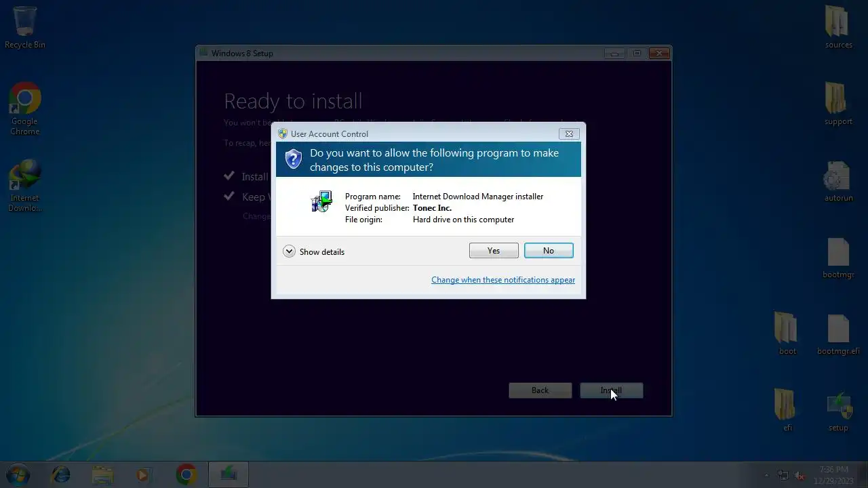The width and height of the screenshot is (868, 488).
Task: Open the Windows Start menu
Action: tap(18, 474)
